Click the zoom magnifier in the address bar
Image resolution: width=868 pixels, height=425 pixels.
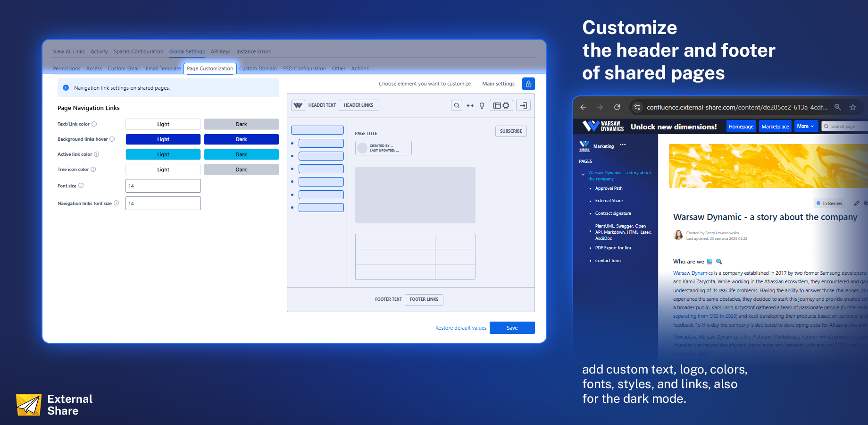838,107
